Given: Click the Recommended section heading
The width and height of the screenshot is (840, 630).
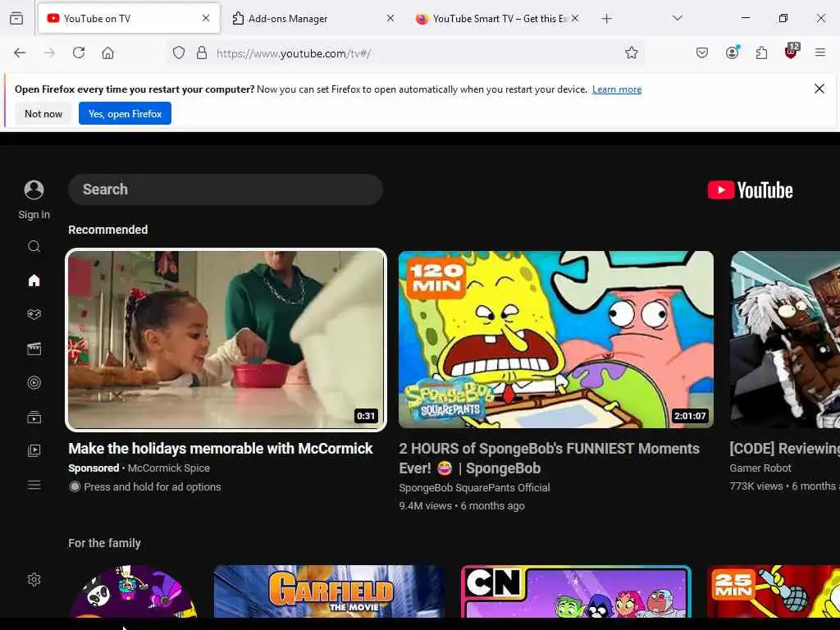Looking at the screenshot, I should pyautogui.click(x=107, y=230).
